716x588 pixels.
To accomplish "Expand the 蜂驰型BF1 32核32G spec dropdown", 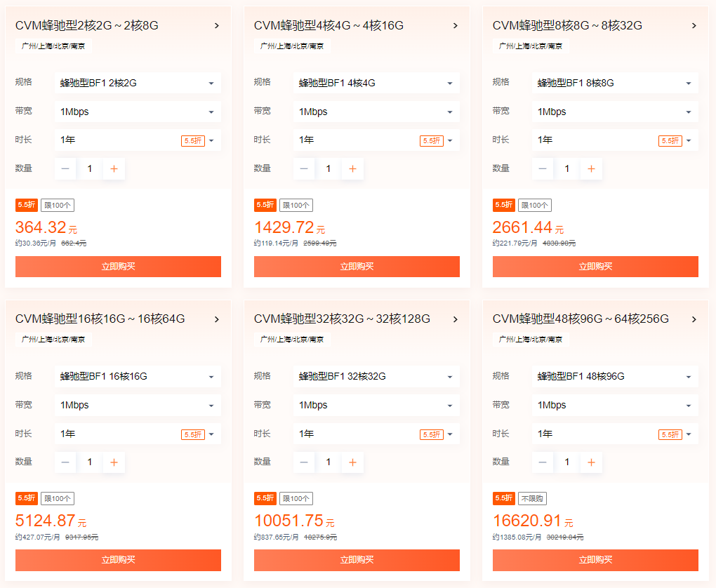I will tap(376, 377).
